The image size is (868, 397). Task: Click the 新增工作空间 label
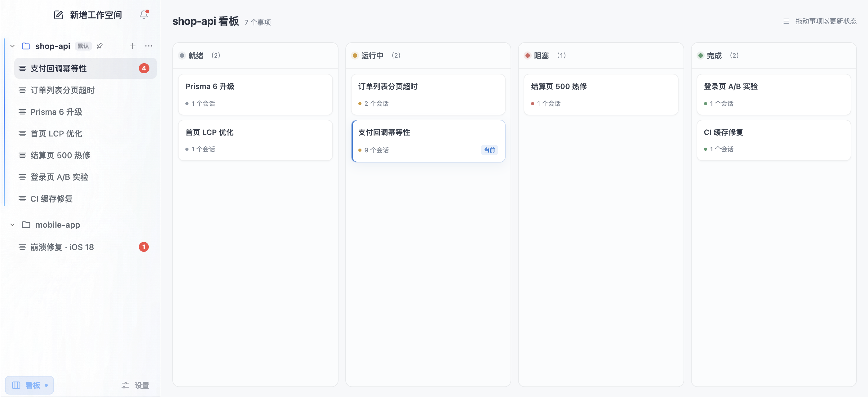coord(96,15)
